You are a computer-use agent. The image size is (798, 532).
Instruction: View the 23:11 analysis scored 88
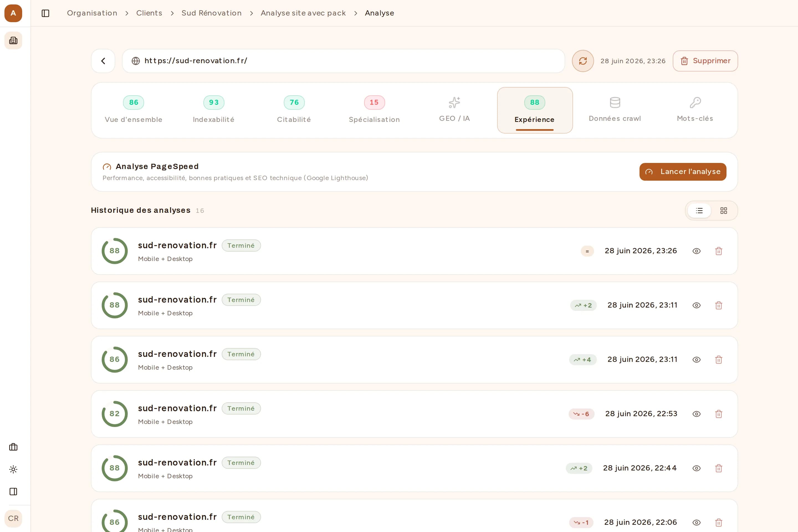(696, 305)
